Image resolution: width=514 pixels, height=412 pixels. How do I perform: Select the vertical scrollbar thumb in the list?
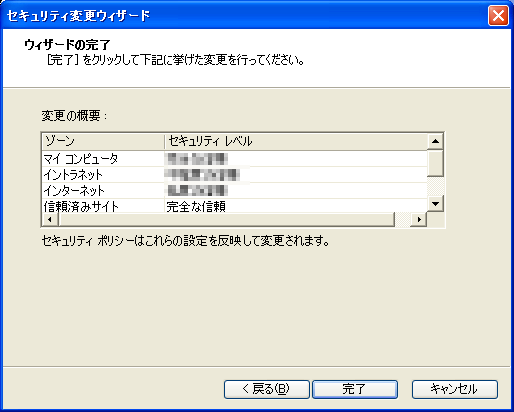[435, 163]
